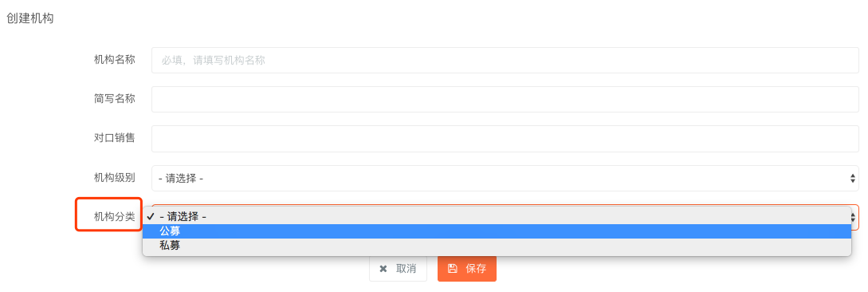This screenshot has width=868, height=292.
Task: Click the 保存 button
Action: point(466,269)
